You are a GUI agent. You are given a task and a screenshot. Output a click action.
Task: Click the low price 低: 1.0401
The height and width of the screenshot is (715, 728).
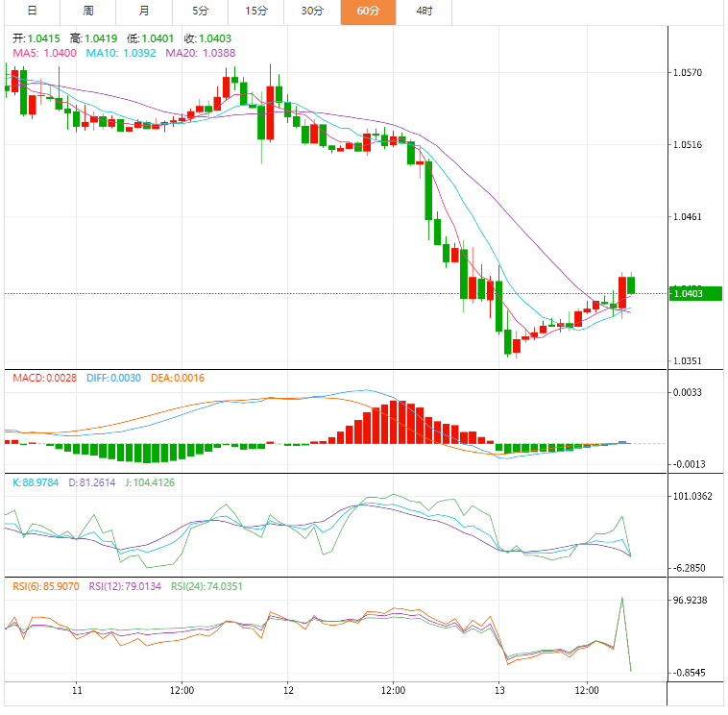tap(150, 39)
